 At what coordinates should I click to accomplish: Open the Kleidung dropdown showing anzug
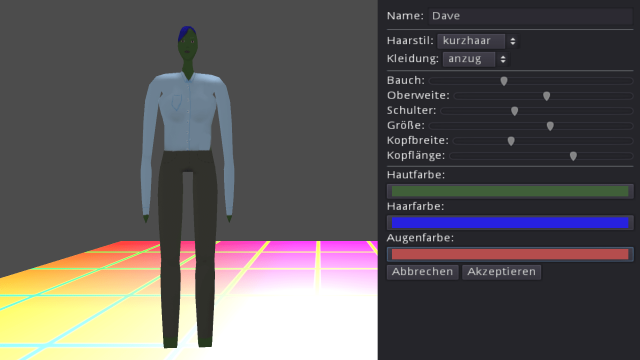tap(476, 59)
